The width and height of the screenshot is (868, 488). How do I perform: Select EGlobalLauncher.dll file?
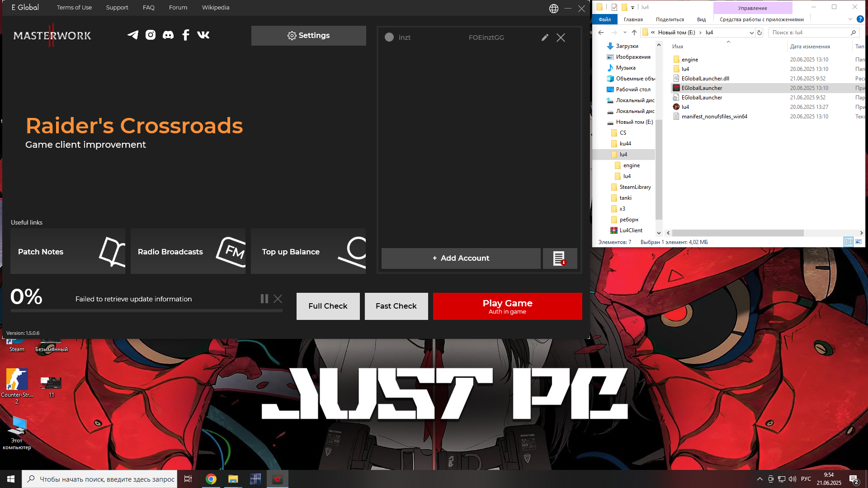pos(705,79)
